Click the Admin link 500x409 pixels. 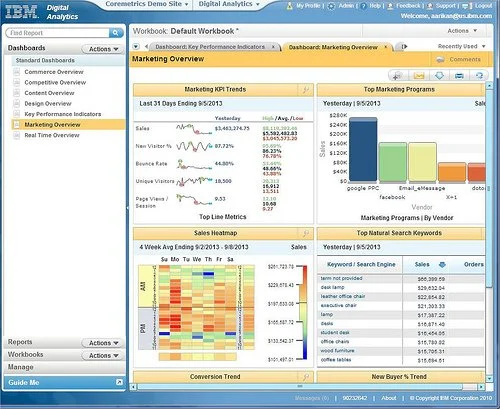[x=346, y=6]
